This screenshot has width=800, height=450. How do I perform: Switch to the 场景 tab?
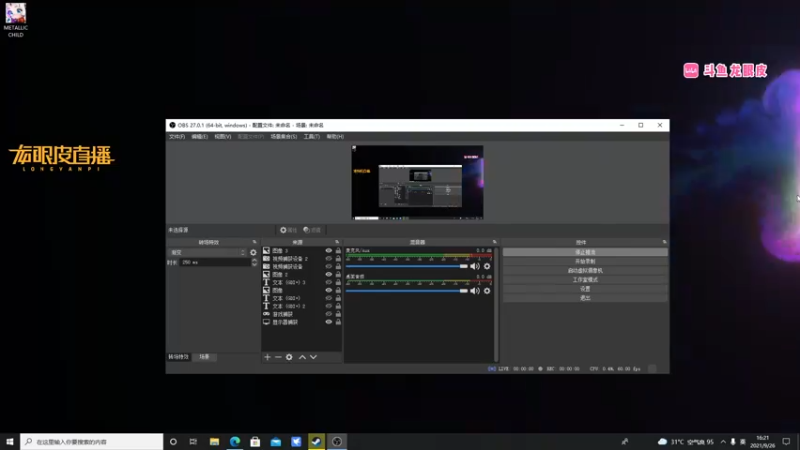click(205, 357)
